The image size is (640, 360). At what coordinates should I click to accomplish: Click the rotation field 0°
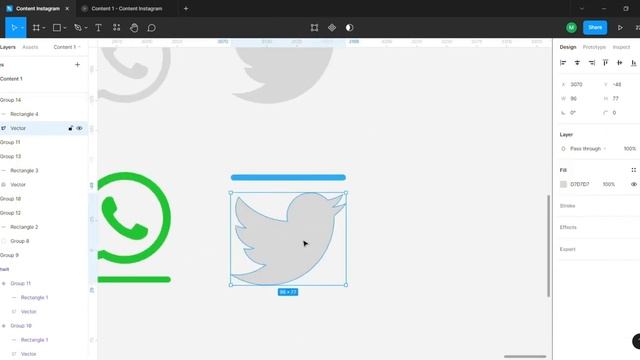point(573,113)
